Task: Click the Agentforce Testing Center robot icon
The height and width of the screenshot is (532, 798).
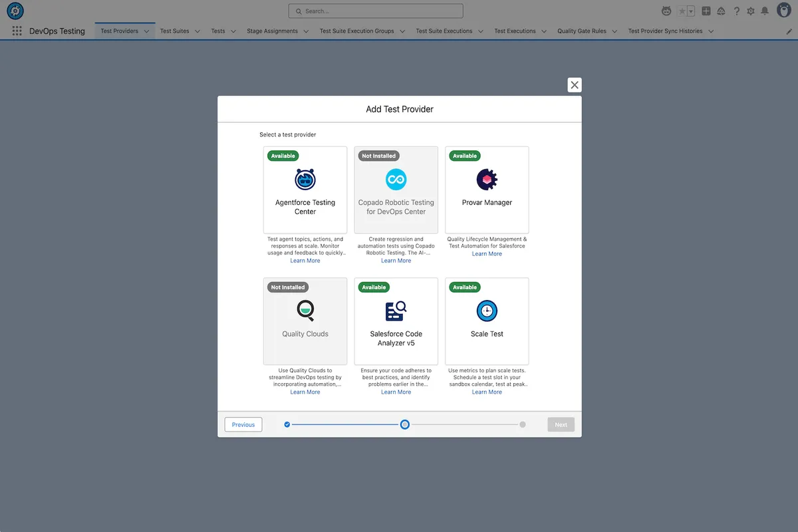Action: 305,179
